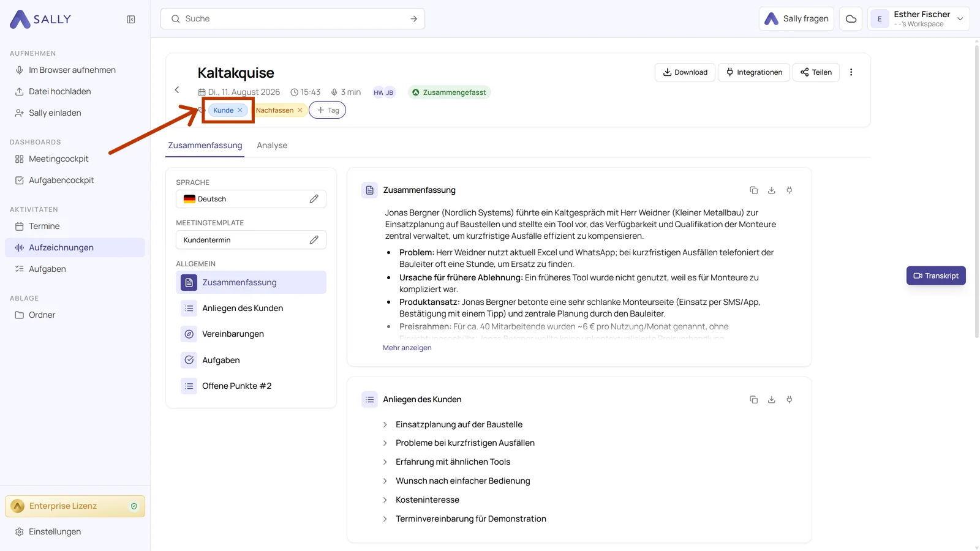Edit the Kundentermin template pencil icon

pyautogui.click(x=314, y=240)
